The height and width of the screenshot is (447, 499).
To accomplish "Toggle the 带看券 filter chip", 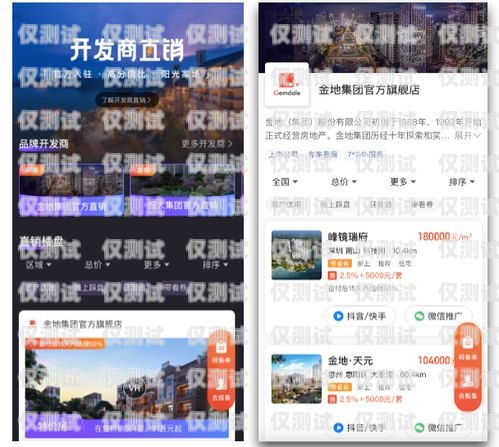I will (x=422, y=204).
